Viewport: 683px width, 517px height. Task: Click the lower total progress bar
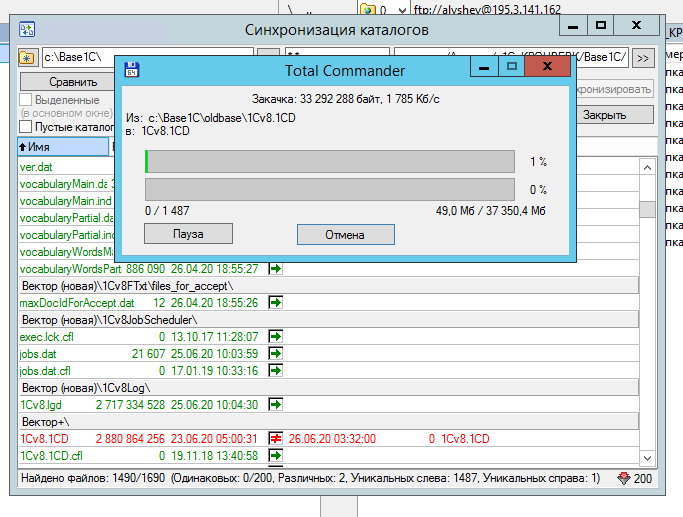330,189
